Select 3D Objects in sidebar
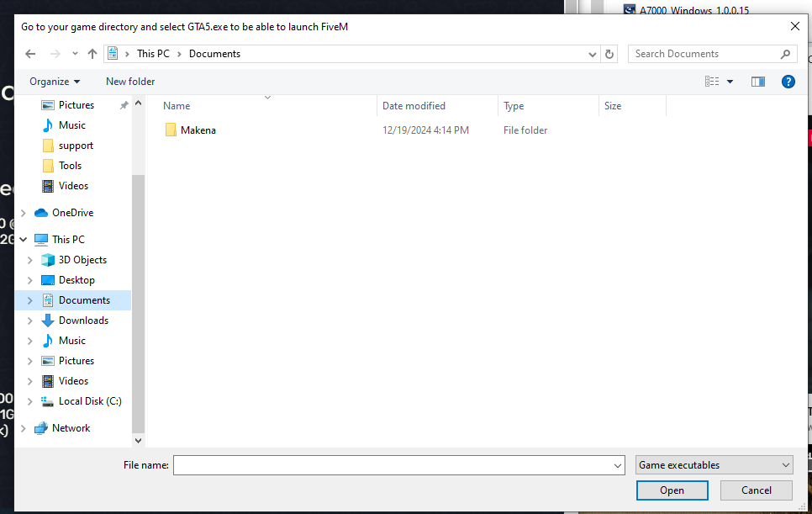812x514 pixels. (x=82, y=260)
